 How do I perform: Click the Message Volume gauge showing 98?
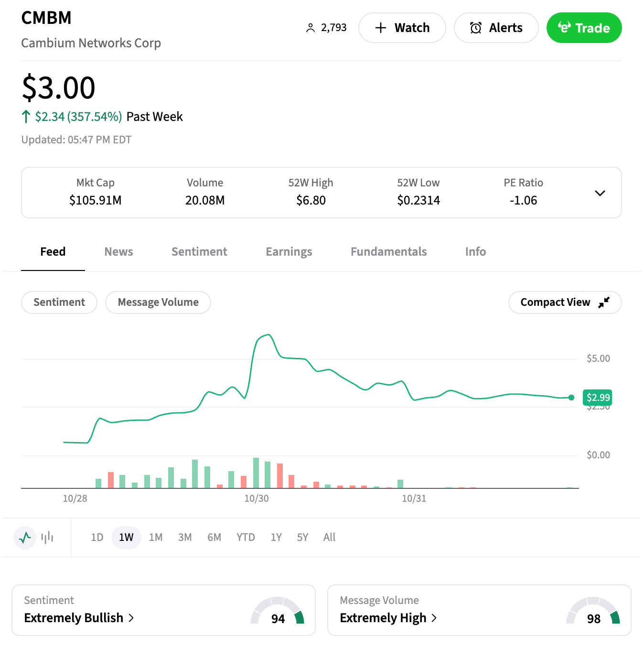(x=593, y=612)
